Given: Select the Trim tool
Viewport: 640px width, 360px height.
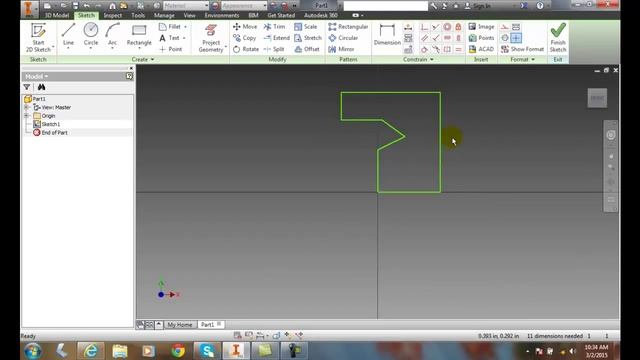Looking at the screenshot, I should click(274, 27).
